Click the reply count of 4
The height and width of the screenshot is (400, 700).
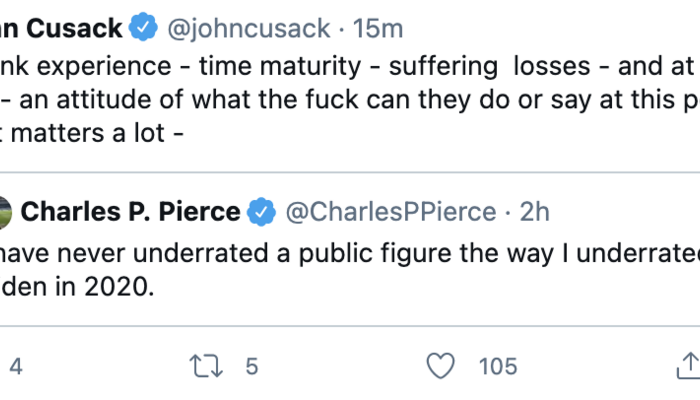(x=15, y=367)
